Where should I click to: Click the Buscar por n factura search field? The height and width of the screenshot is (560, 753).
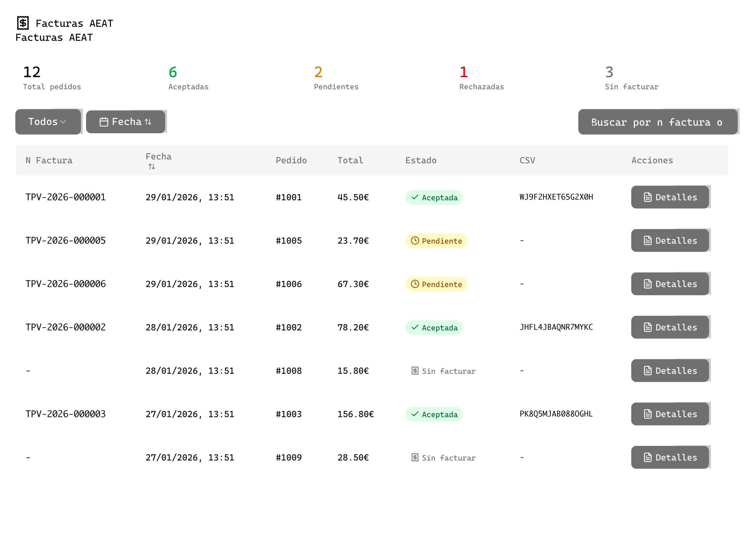[657, 122]
